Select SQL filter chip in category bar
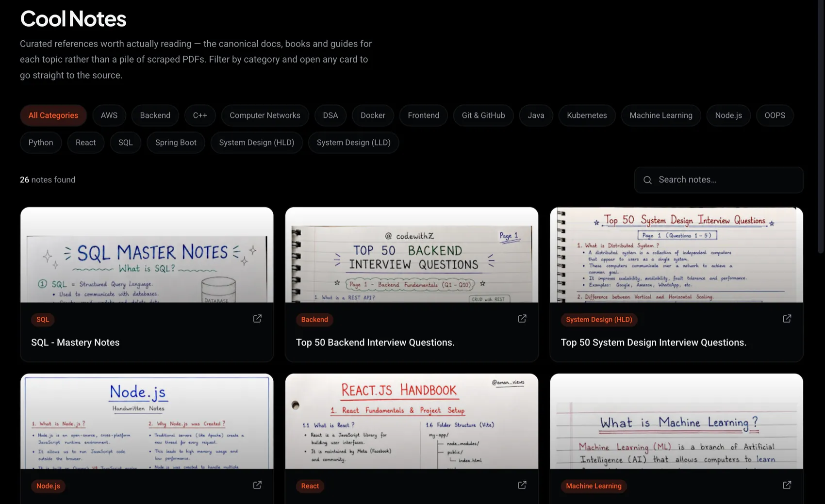Viewport: 825px width, 504px height. [126, 143]
